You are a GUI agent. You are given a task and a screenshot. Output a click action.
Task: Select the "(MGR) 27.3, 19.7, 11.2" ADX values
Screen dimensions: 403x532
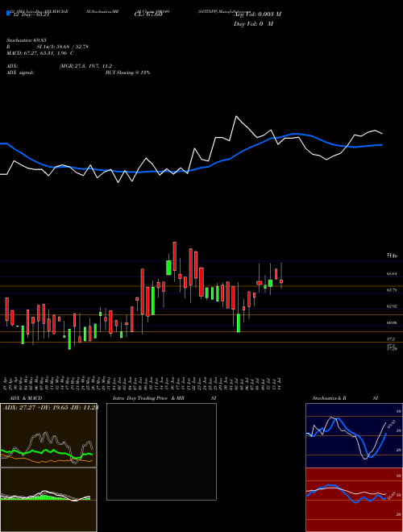pyautogui.click(x=85, y=66)
